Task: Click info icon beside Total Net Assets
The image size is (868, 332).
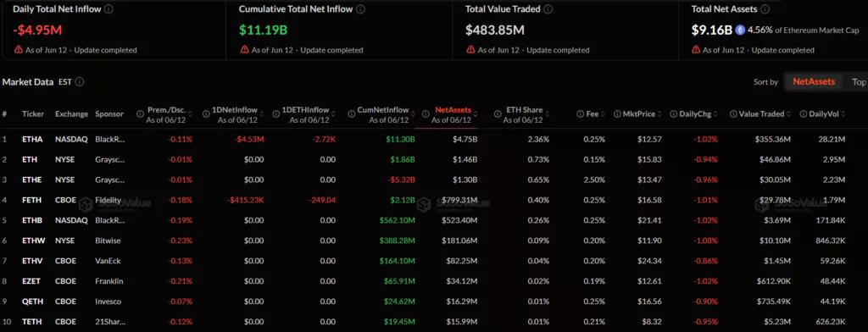Action: pos(765,9)
